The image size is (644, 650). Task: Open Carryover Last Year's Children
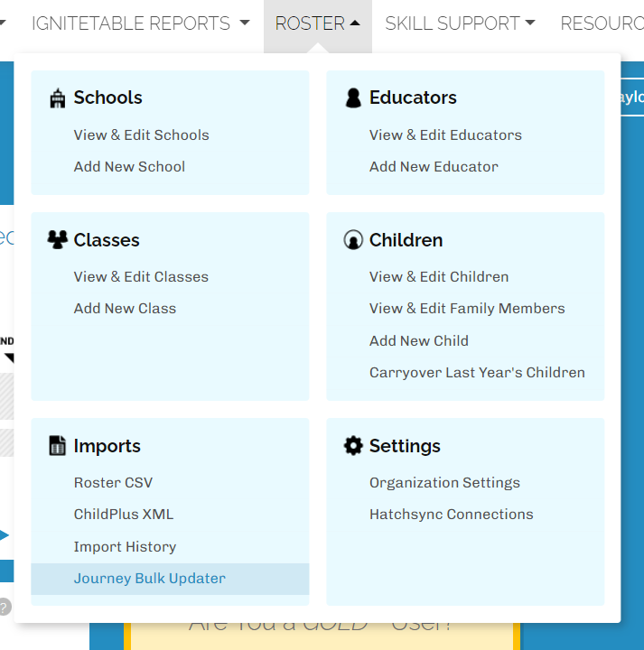(x=477, y=373)
